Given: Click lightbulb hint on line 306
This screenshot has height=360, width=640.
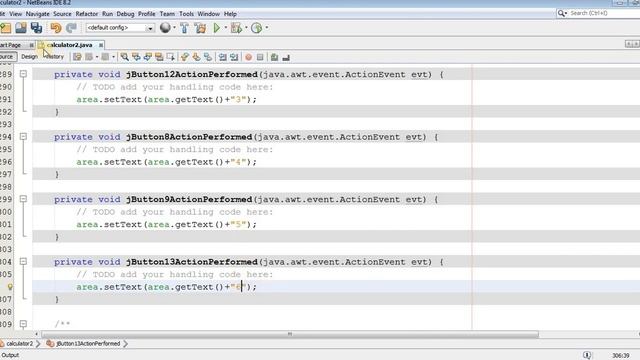Looking at the screenshot, I should pyautogui.click(x=10, y=287).
